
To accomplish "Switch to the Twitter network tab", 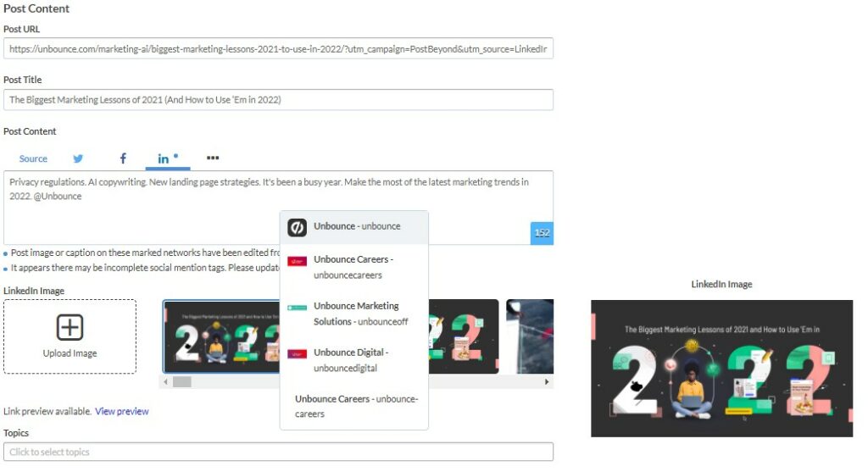I will [x=78, y=158].
